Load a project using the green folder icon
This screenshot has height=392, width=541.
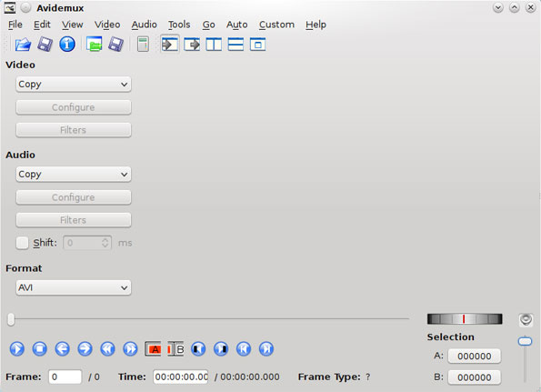tap(95, 45)
